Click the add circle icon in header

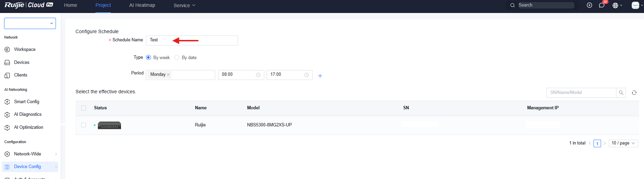(x=589, y=5)
